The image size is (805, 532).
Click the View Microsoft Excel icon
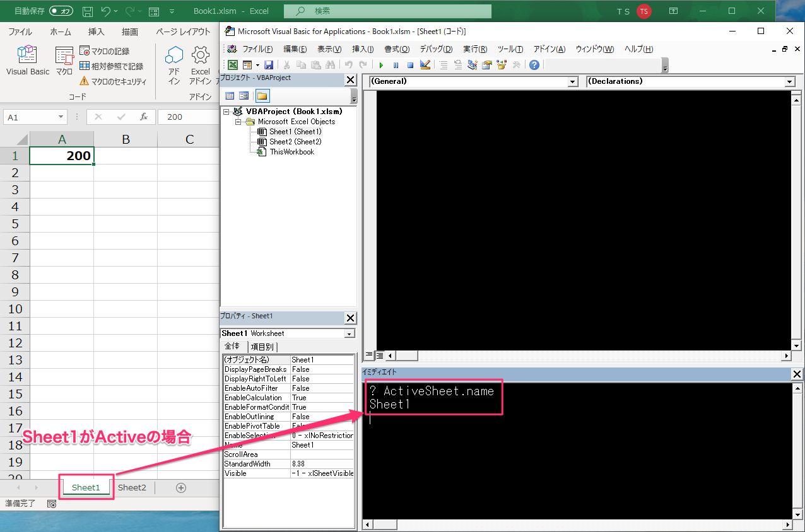[233, 65]
